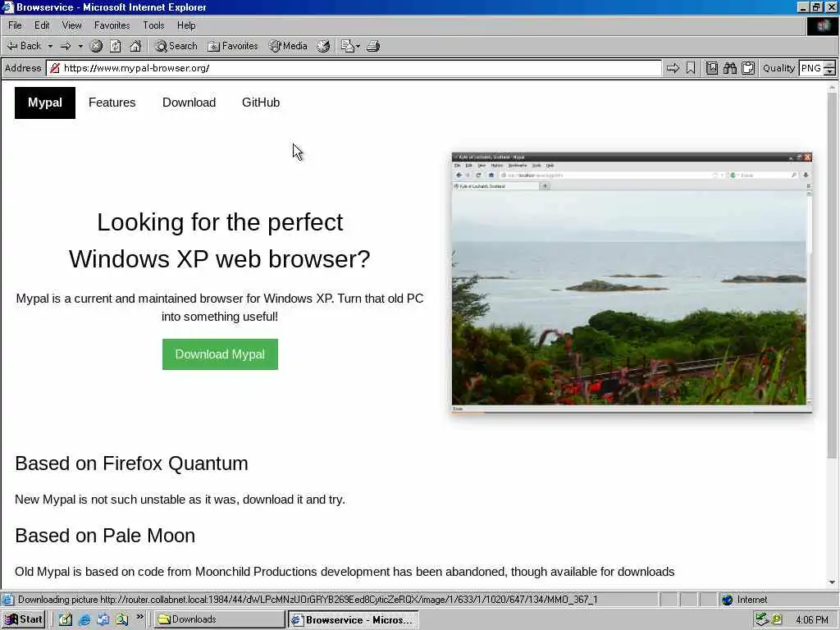Click the Windows flag throbber logo
Screen dimensions: 840x630
pos(822,26)
